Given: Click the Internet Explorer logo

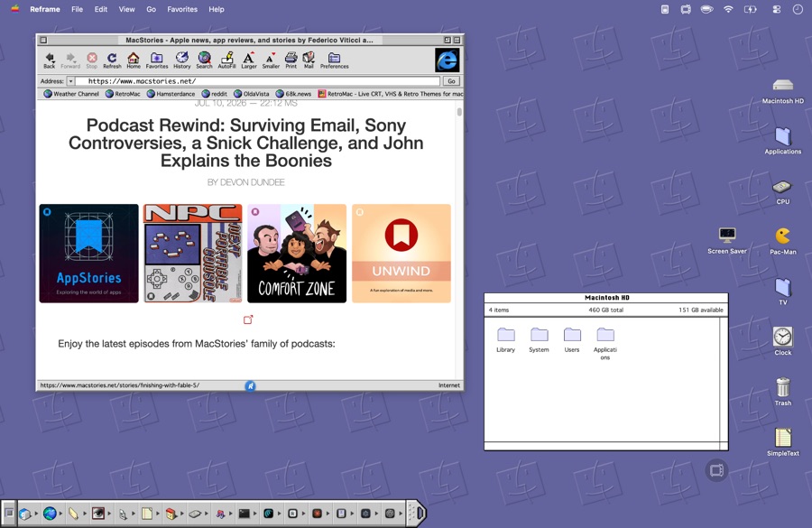Looking at the screenshot, I should point(447,60).
